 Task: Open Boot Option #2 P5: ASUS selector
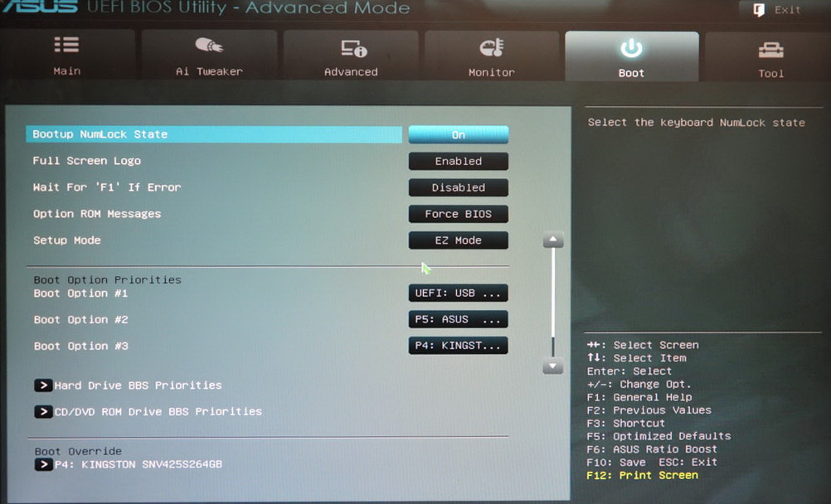pyautogui.click(x=459, y=320)
